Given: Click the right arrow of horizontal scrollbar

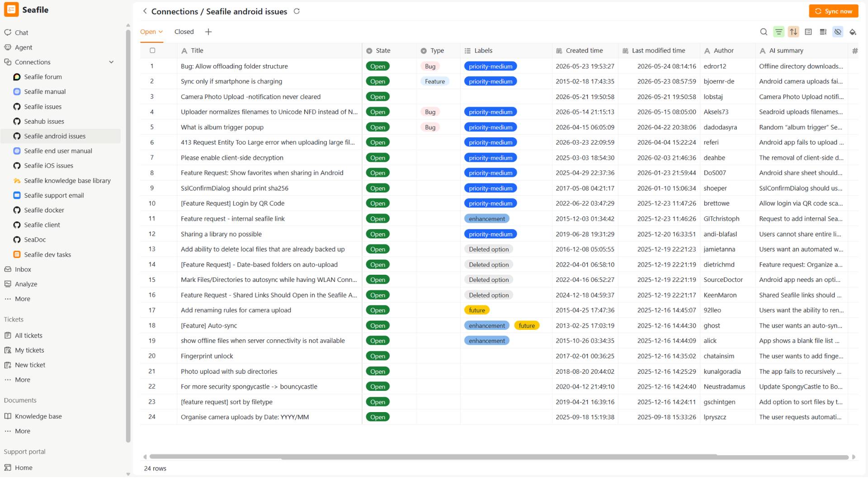Looking at the screenshot, I should pyautogui.click(x=854, y=457).
